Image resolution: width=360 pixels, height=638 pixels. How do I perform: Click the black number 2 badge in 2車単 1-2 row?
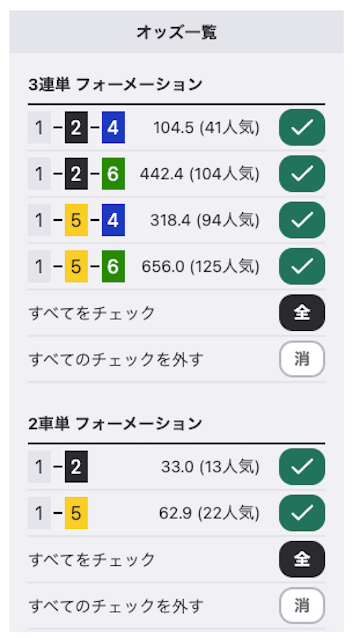pos(76,467)
